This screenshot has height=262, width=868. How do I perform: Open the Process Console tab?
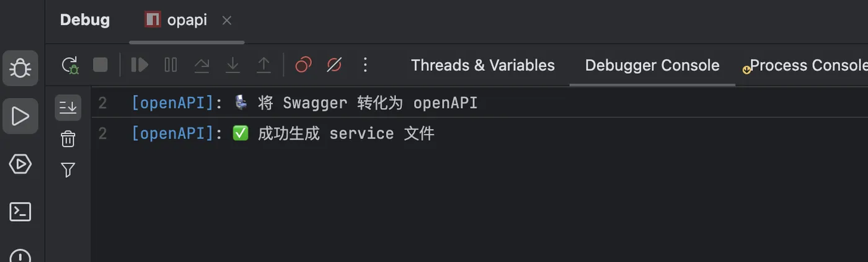(806, 65)
